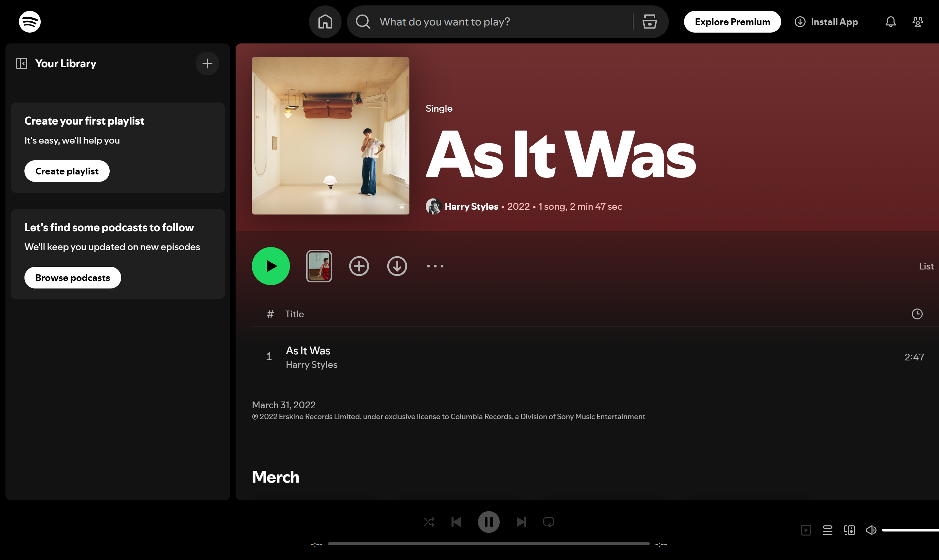
Task: Toggle shuffle mode
Action: [x=428, y=522]
